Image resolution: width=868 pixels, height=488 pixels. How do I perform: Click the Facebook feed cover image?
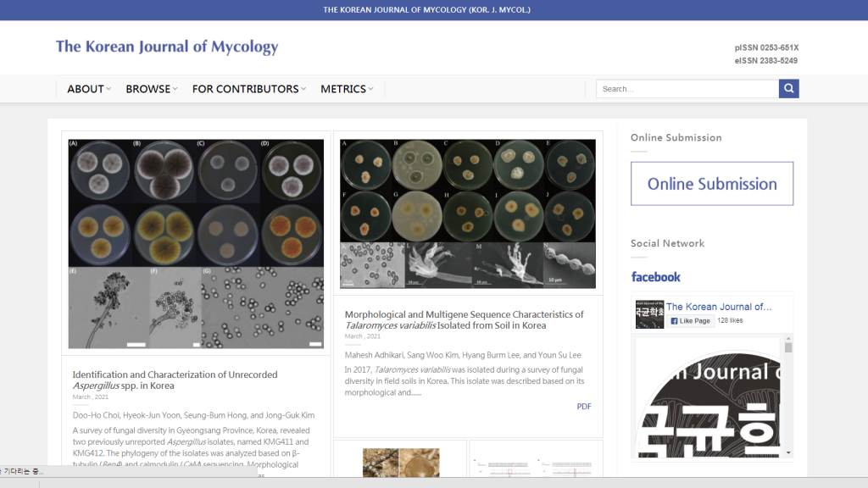coord(708,398)
